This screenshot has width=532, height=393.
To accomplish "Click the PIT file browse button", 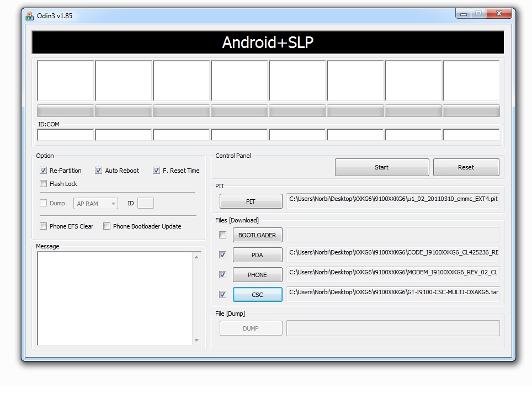I will [x=251, y=201].
